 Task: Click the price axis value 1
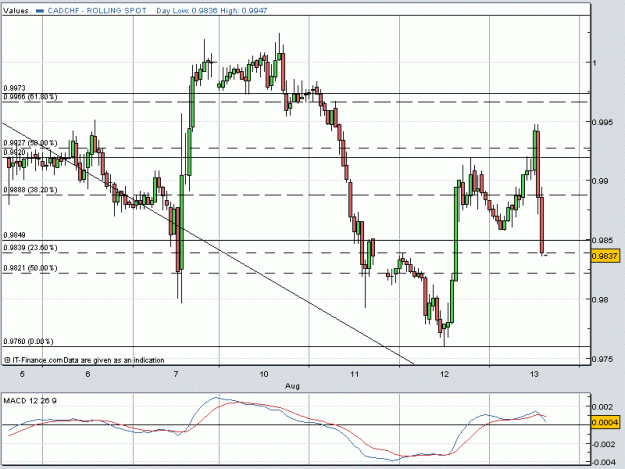tap(594, 63)
